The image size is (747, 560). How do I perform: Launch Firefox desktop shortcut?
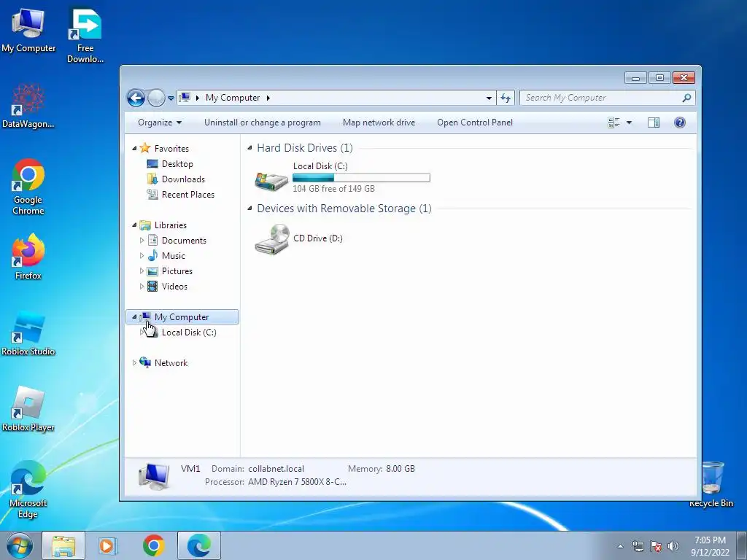pos(28,257)
